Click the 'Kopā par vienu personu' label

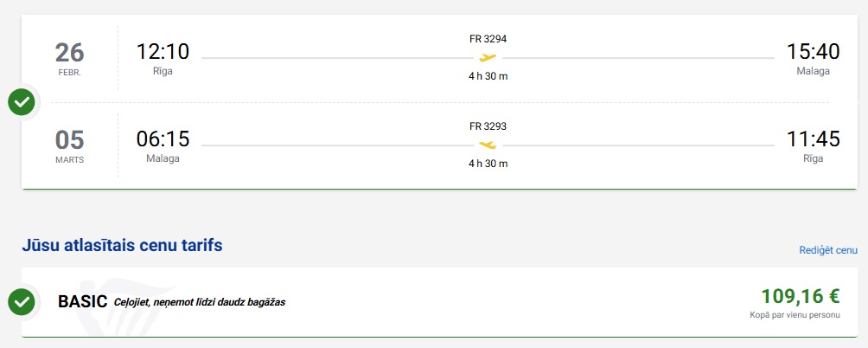(795, 314)
